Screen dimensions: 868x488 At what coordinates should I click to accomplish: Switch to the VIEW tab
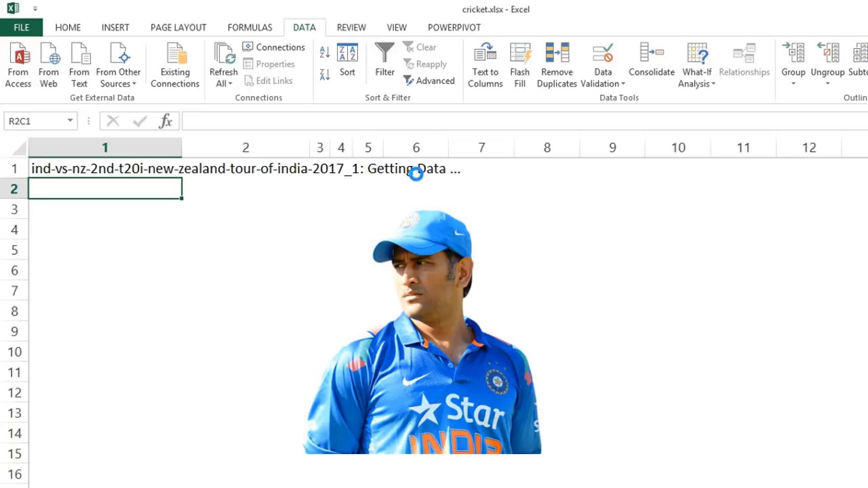point(397,27)
